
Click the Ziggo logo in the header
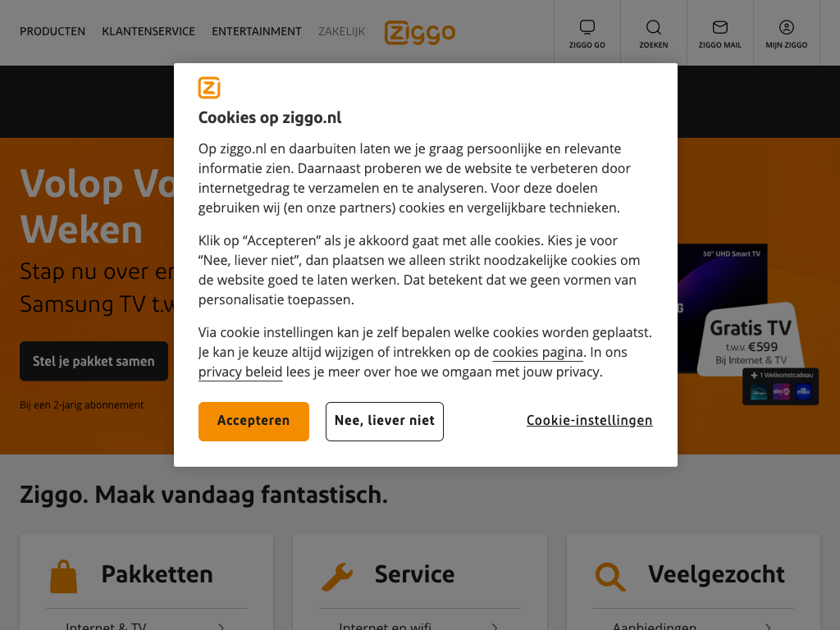pyautogui.click(x=419, y=32)
